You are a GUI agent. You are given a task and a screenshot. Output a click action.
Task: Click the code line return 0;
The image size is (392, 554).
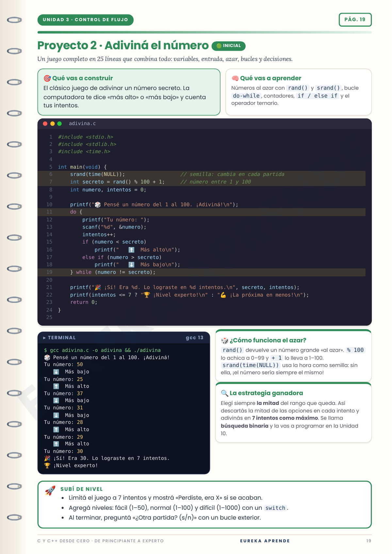coord(84,302)
